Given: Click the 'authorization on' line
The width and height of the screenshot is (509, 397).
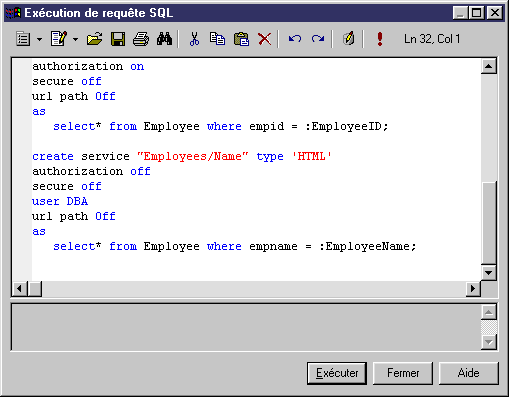Looking at the screenshot, I should coord(88,66).
